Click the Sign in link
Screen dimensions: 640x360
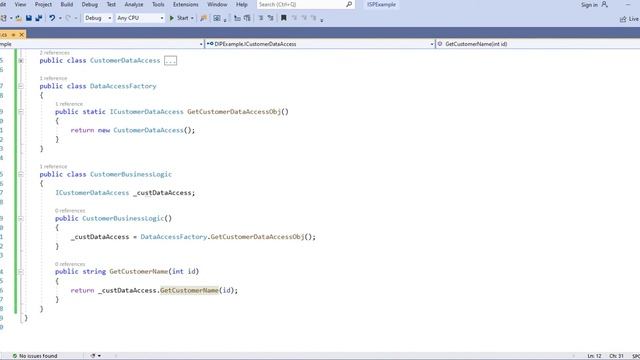click(589, 5)
